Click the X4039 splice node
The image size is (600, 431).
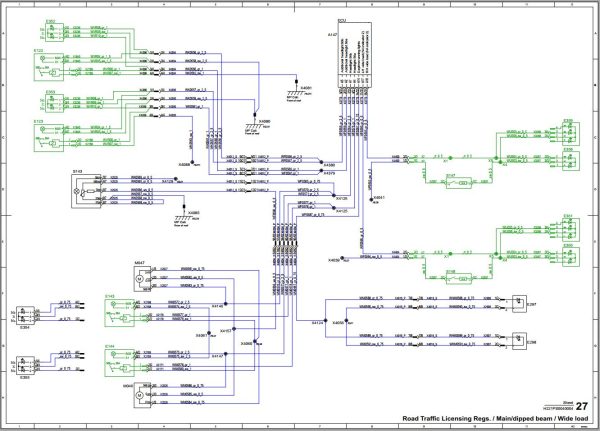(342, 258)
